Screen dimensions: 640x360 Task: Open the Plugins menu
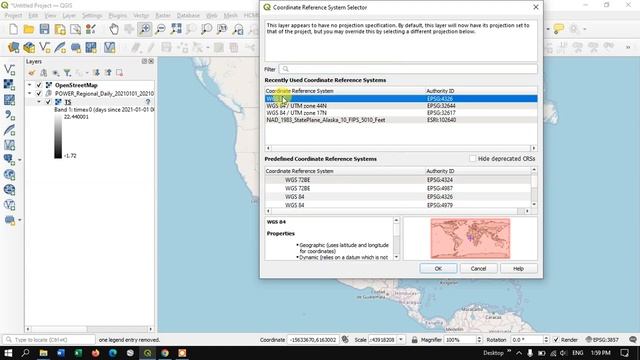point(118,16)
